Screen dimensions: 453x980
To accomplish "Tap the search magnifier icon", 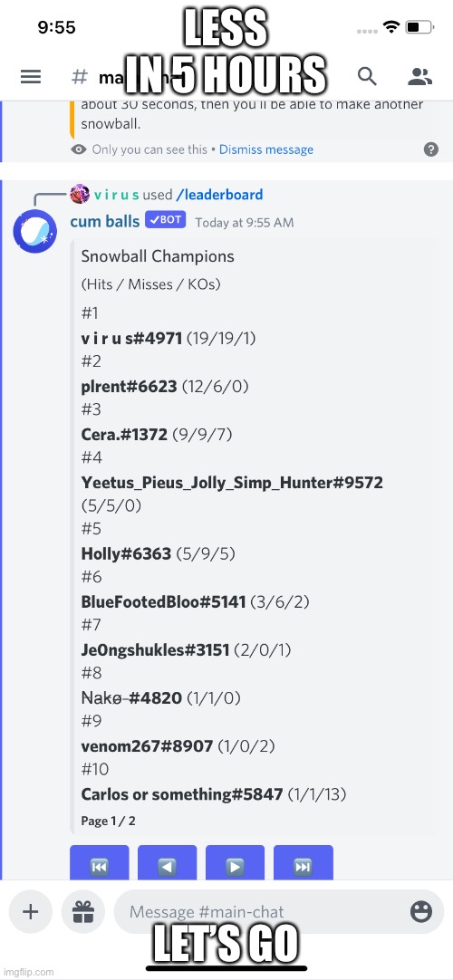I will coord(367,77).
